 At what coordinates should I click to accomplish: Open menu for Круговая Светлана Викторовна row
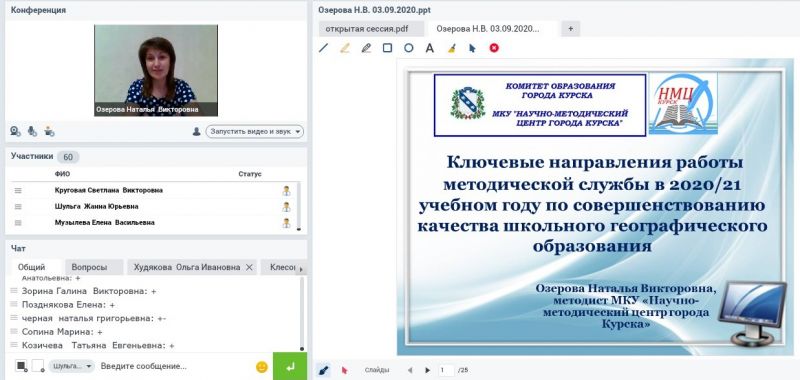click(18, 190)
